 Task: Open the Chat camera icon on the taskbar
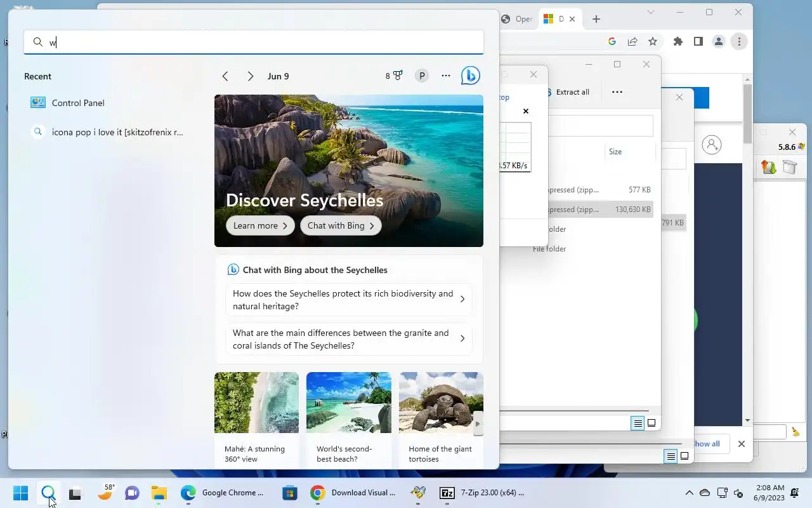click(132, 493)
